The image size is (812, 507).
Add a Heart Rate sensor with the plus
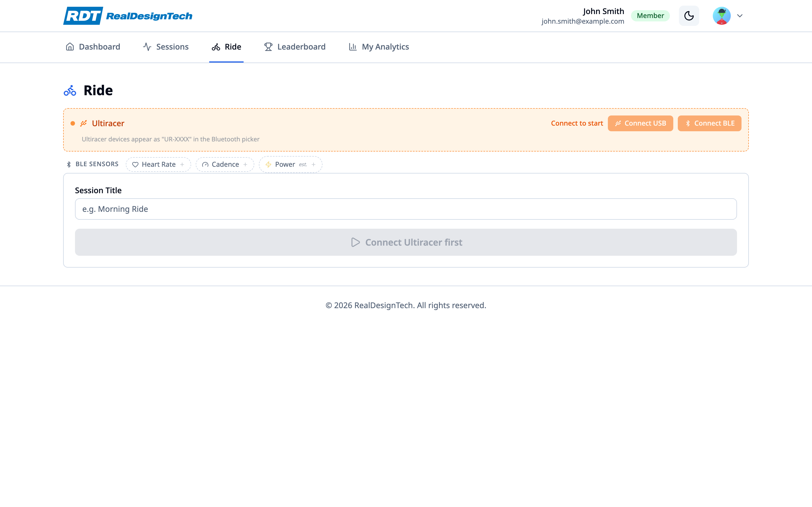[x=182, y=164]
